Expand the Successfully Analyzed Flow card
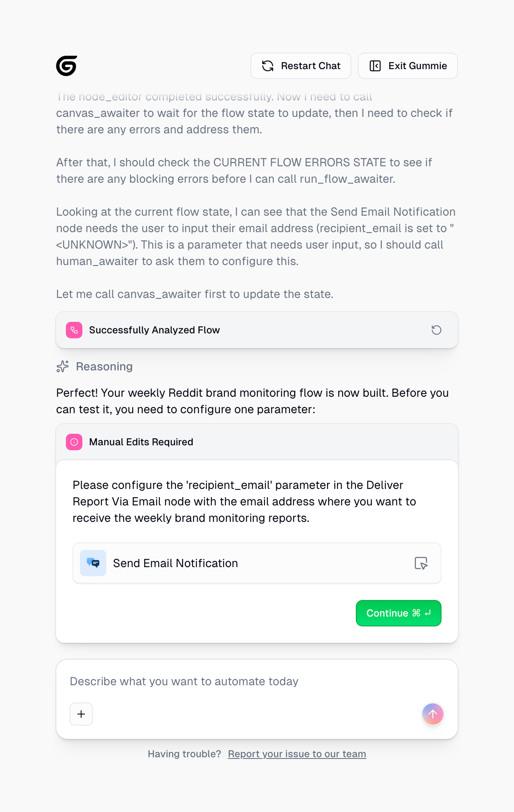This screenshot has width=514, height=812. (x=247, y=330)
